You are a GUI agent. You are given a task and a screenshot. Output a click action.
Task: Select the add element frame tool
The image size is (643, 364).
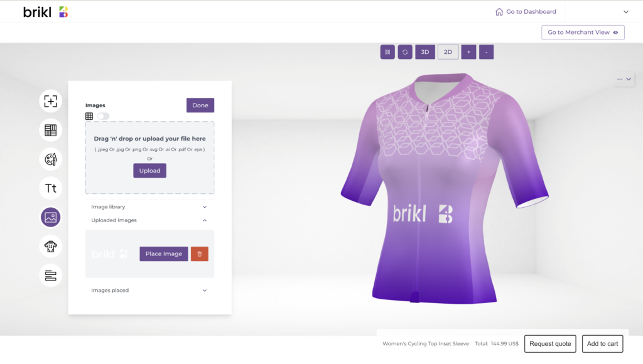tap(50, 101)
